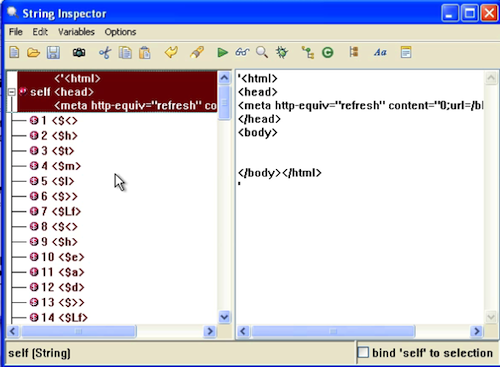The height and width of the screenshot is (367, 500).
Task: Click the yellow note page icon
Action: tap(406, 52)
